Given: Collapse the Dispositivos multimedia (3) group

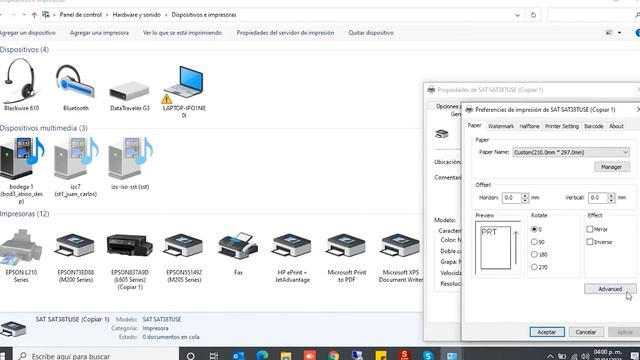Looking at the screenshot, I should (x=44, y=128).
